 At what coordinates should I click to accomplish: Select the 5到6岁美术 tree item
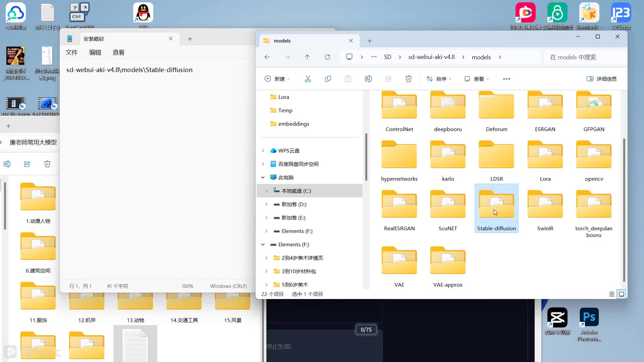pyautogui.click(x=294, y=285)
